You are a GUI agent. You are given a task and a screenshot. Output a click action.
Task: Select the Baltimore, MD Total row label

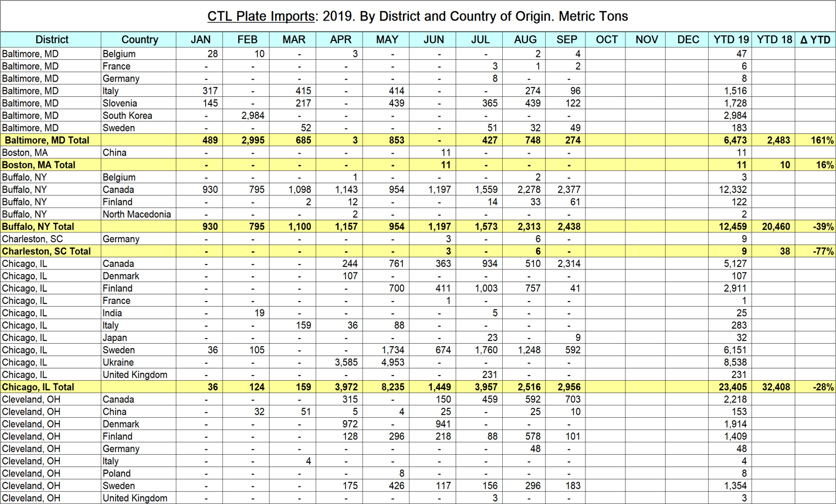pyautogui.click(x=47, y=140)
